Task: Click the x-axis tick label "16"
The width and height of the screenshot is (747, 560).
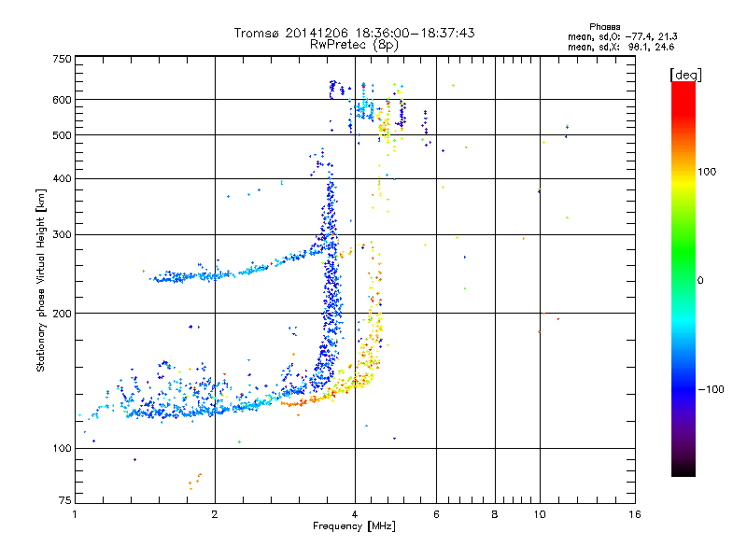Action: click(635, 514)
